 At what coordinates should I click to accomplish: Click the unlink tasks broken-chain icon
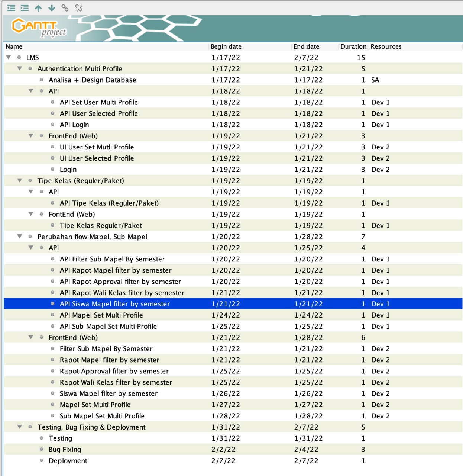click(78, 8)
